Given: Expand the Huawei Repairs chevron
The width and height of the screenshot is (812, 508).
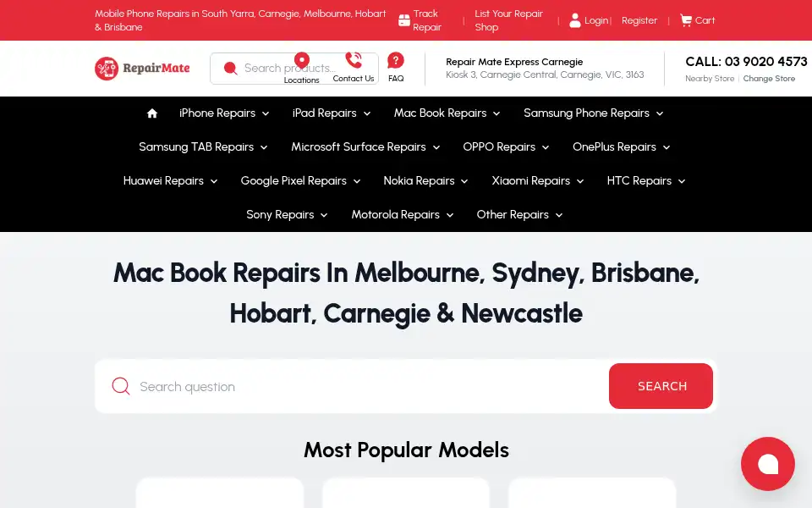Looking at the screenshot, I should click(214, 181).
